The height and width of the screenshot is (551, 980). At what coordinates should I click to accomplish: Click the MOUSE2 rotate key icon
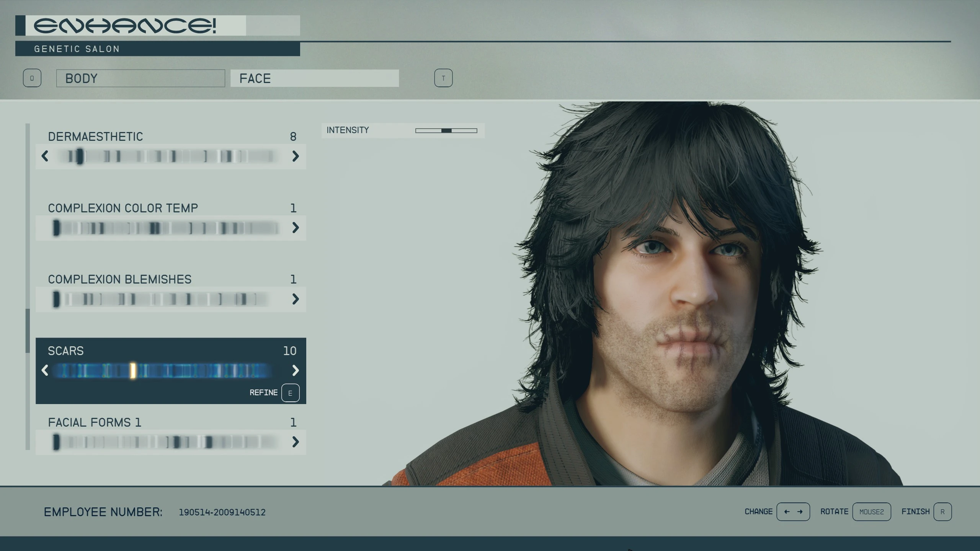tap(871, 512)
